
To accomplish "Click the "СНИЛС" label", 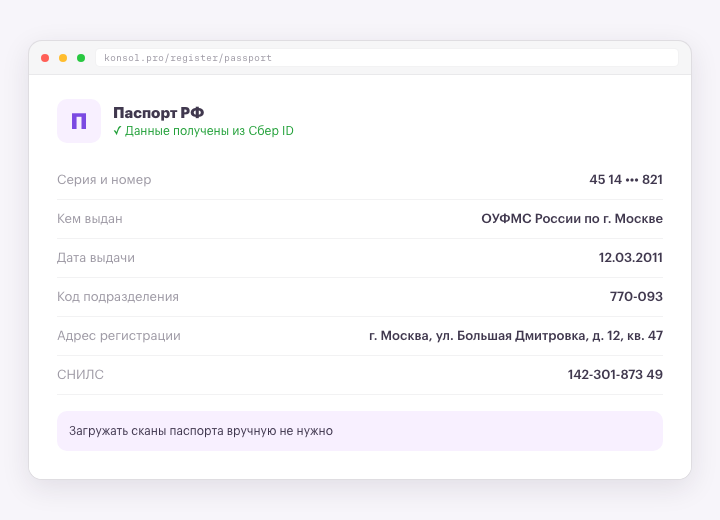I will pos(80,375).
